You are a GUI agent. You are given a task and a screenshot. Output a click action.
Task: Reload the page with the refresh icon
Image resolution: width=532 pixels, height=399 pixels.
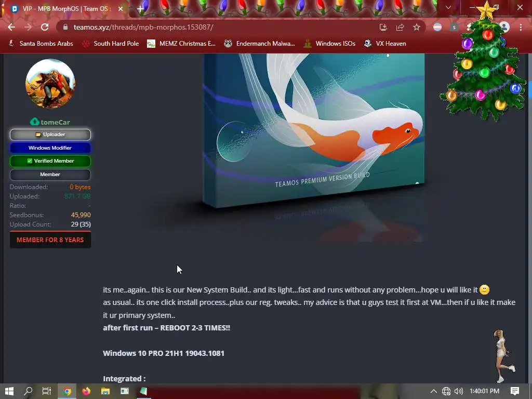click(45, 27)
